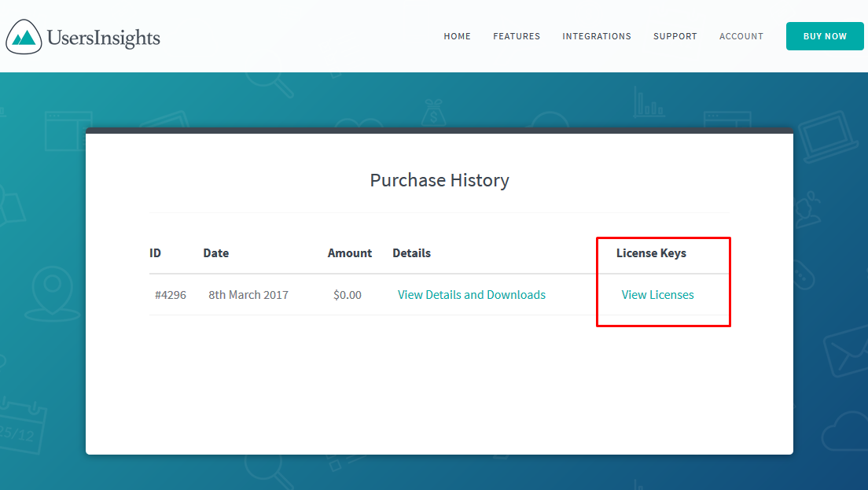Select the $0.00 amount cell
868x490 pixels.
tap(347, 295)
